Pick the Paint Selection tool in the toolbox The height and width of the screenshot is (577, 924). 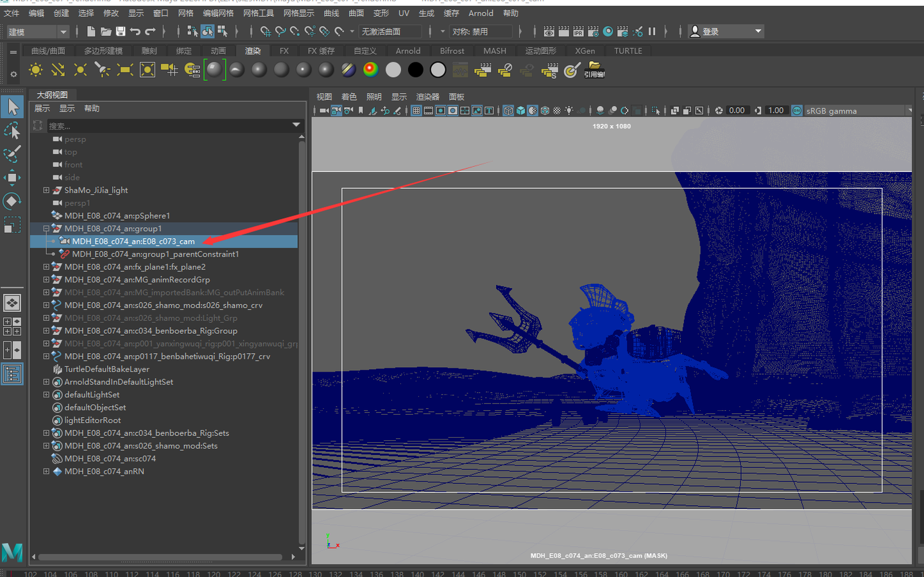pyautogui.click(x=12, y=154)
